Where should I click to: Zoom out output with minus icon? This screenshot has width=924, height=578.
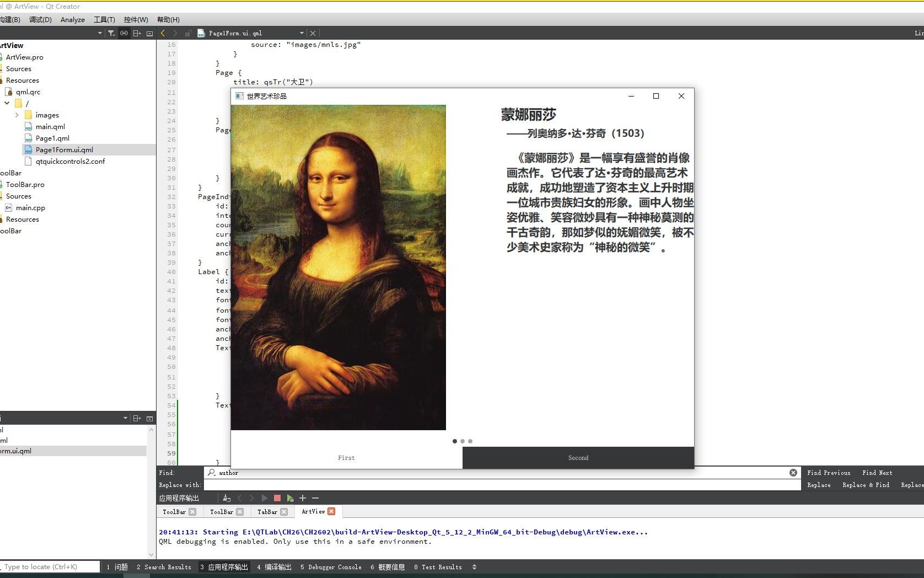pos(315,498)
